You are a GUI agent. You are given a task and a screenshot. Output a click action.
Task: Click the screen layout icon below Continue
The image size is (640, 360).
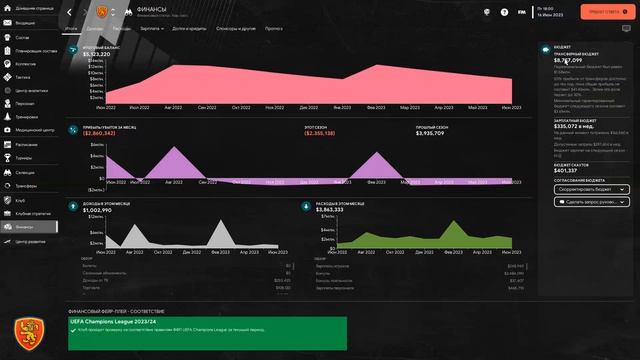(626, 29)
